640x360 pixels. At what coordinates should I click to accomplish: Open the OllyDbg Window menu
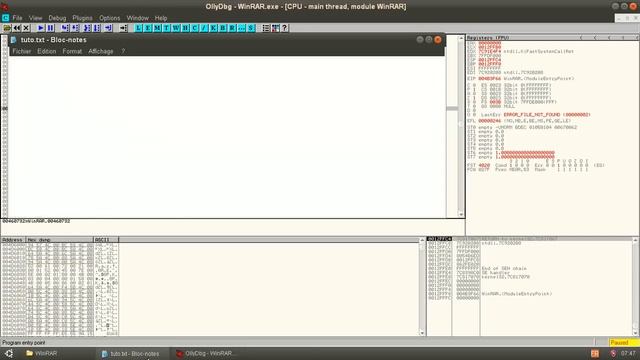click(138, 18)
